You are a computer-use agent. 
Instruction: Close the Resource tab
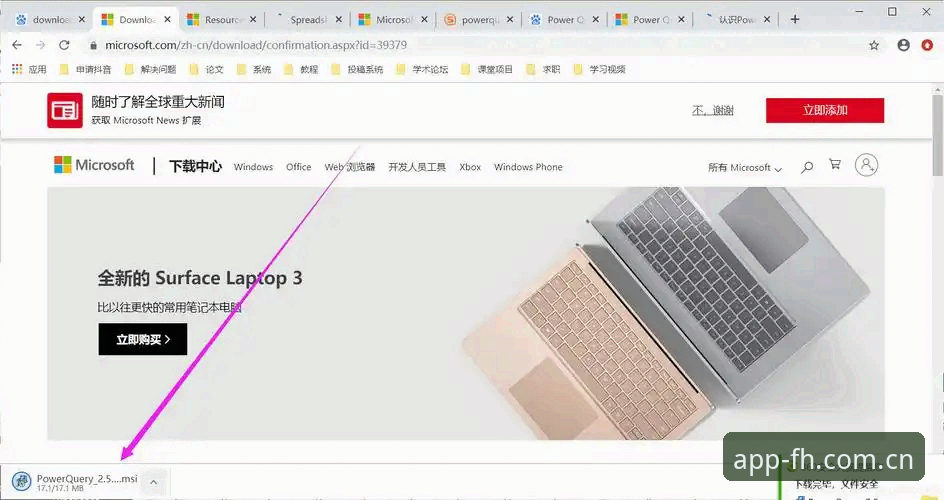click(x=253, y=19)
